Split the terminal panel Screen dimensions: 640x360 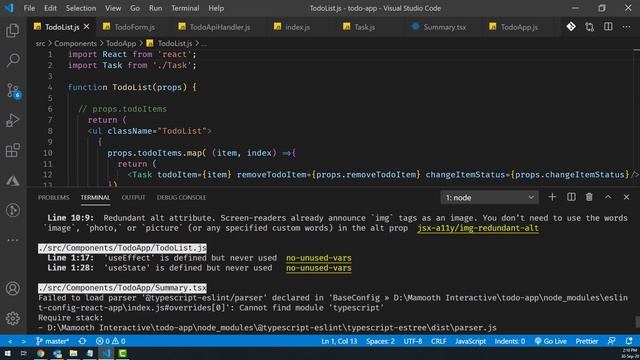[571, 197]
